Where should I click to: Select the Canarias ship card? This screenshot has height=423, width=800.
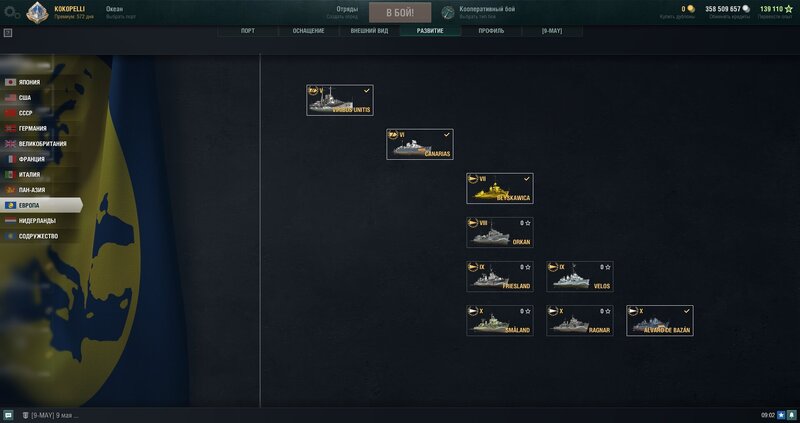tap(420, 144)
